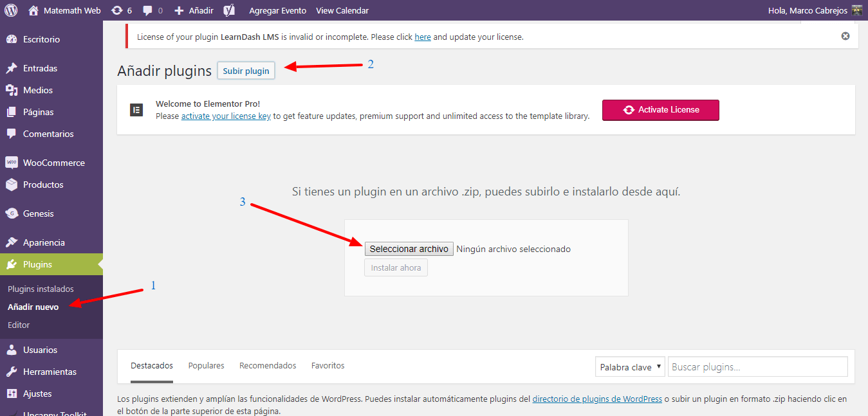Click the Páginas pages icon
Image resolution: width=868 pixels, height=416 pixels.
12,112
